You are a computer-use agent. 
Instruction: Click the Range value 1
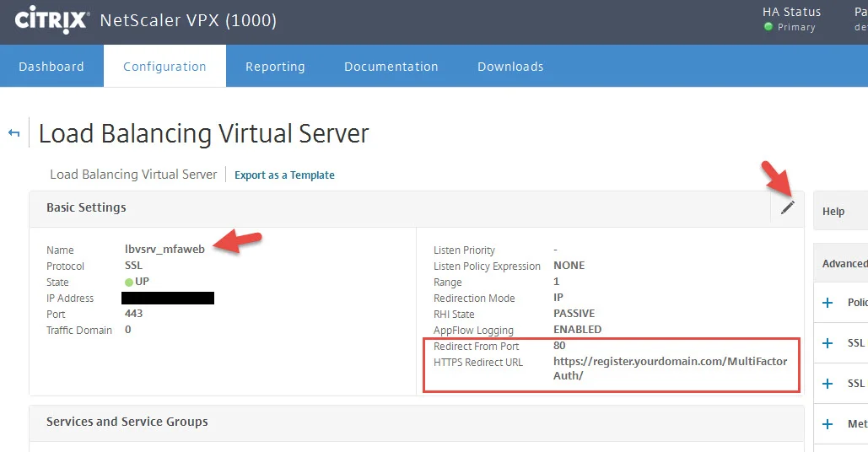557,281
